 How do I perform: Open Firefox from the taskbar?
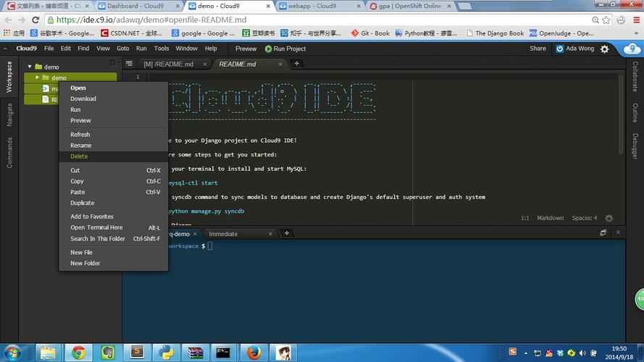pos(254,353)
